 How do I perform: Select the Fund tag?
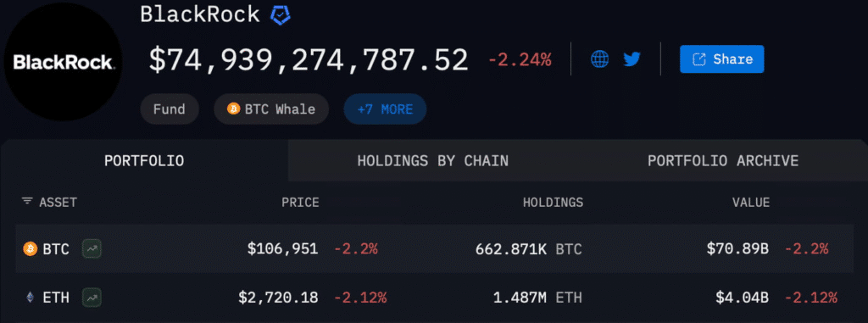coord(170,109)
